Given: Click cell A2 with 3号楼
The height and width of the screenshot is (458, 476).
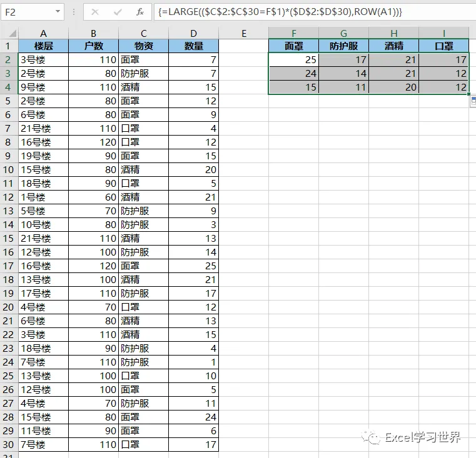Looking at the screenshot, I should pyautogui.click(x=43, y=60).
